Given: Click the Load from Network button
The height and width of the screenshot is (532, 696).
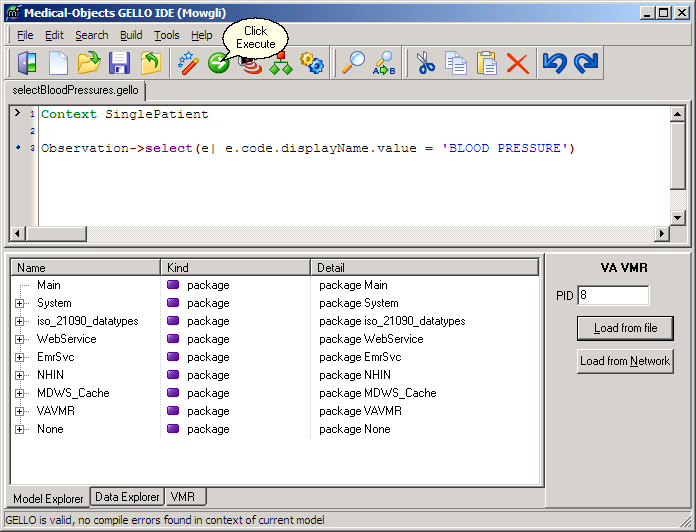Looking at the screenshot, I should [625, 361].
